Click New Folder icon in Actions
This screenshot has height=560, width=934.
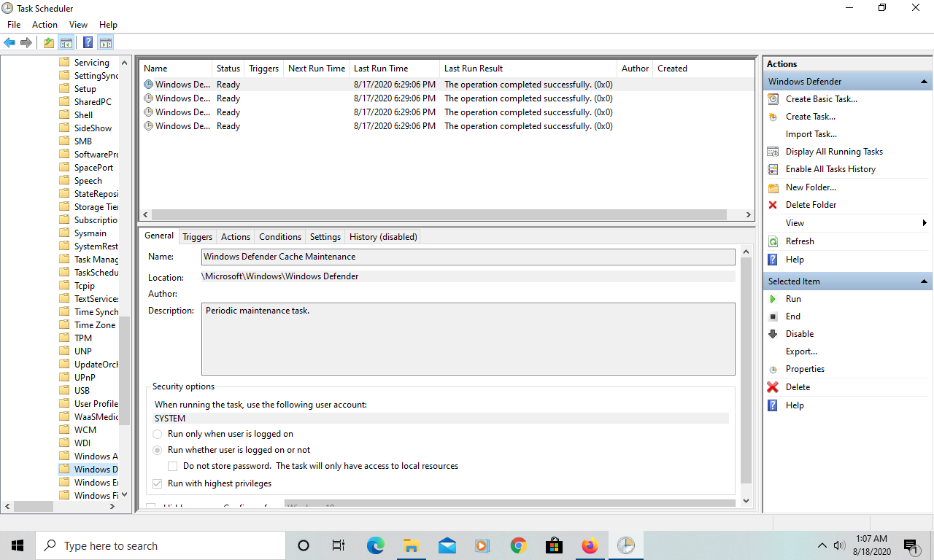coord(773,187)
